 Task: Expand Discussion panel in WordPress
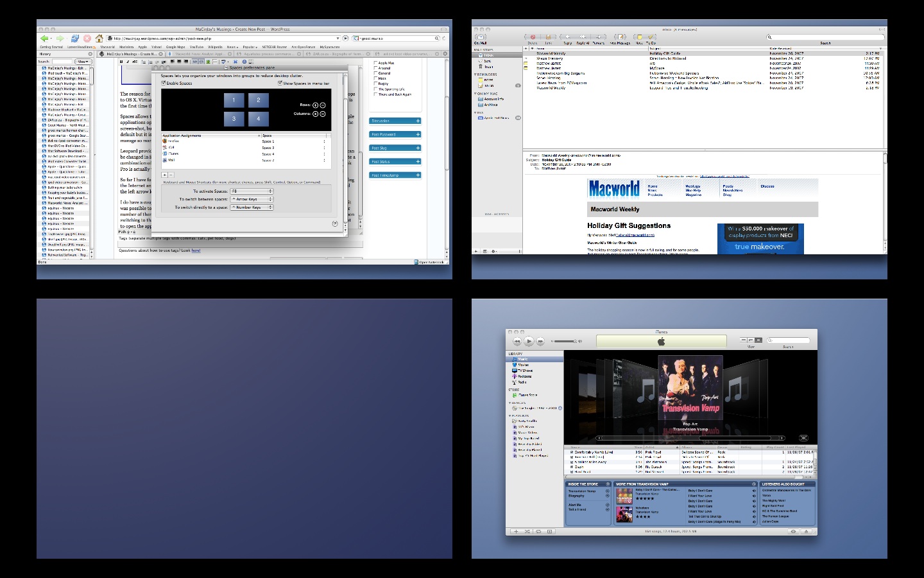click(x=418, y=121)
